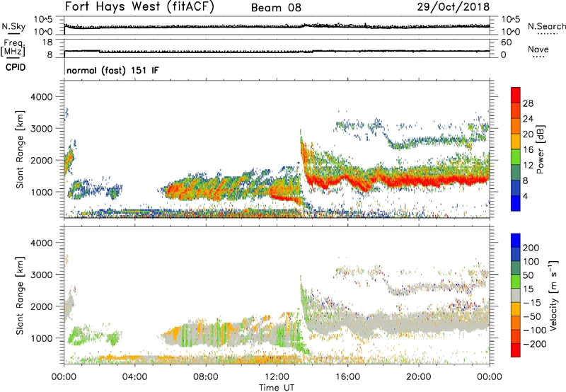Image resolution: width=566 pixels, height=392 pixels.
Task: Click the 'Fort Hays West (fitACF)' title
Action: point(139,7)
